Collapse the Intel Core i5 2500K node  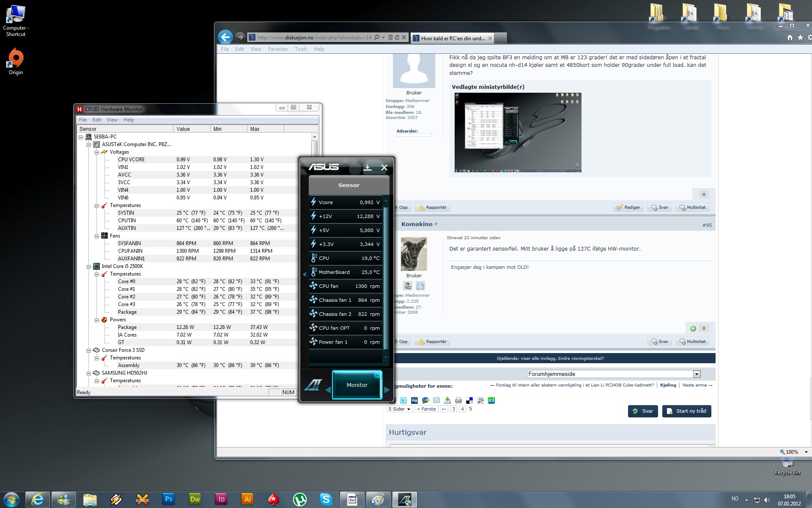click(89, 266)
